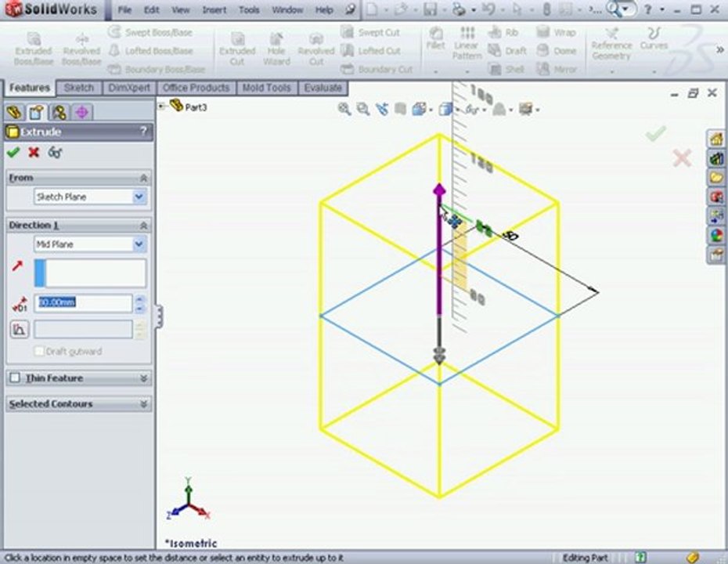This screenshot has width=728, height=564.
Task: Open the DimXpertManager tab icon
Action: click(82, 112)
